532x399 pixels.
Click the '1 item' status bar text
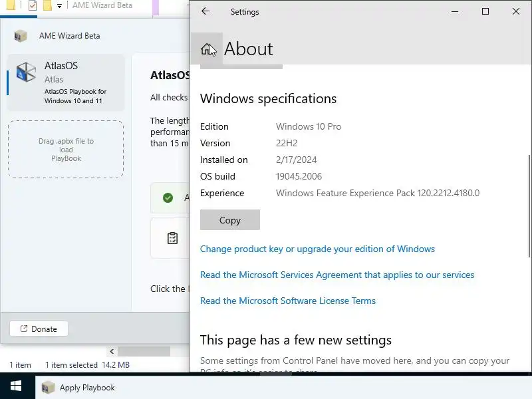[21, 365]
